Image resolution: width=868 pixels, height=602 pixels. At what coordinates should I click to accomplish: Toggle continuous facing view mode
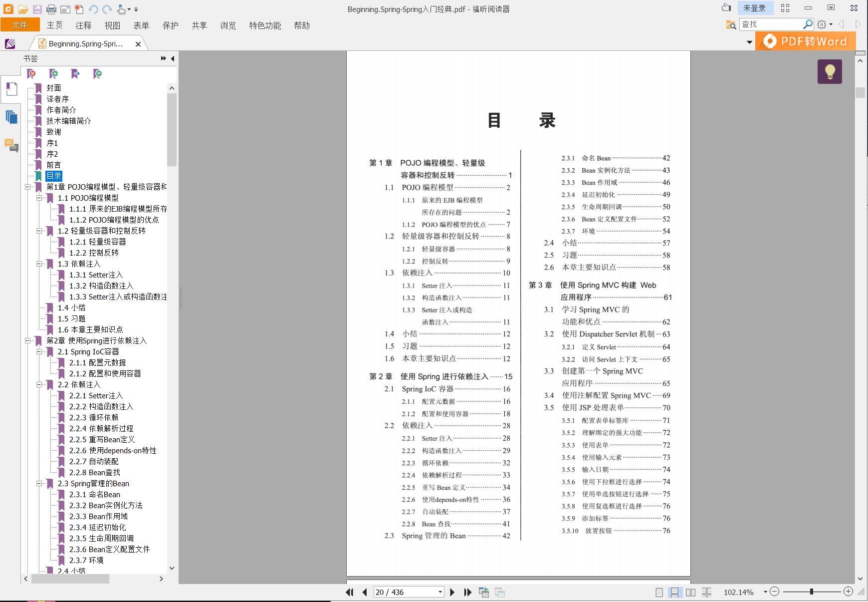tap(706, 592)
